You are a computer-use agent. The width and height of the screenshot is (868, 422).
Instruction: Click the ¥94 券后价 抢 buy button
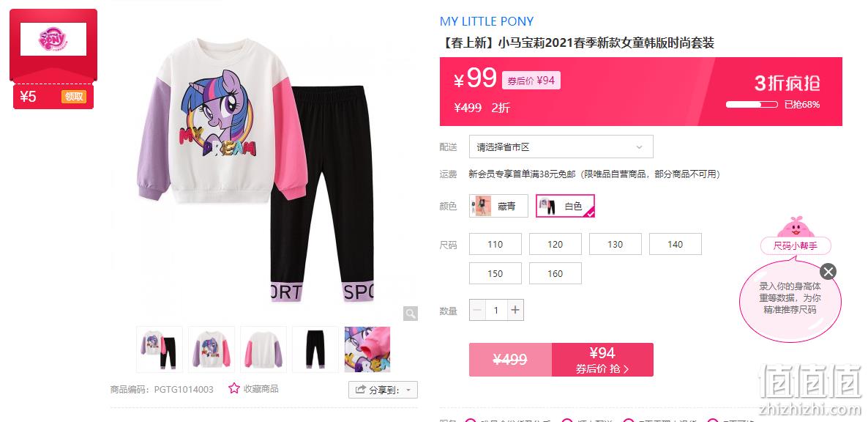coord(602,360)
